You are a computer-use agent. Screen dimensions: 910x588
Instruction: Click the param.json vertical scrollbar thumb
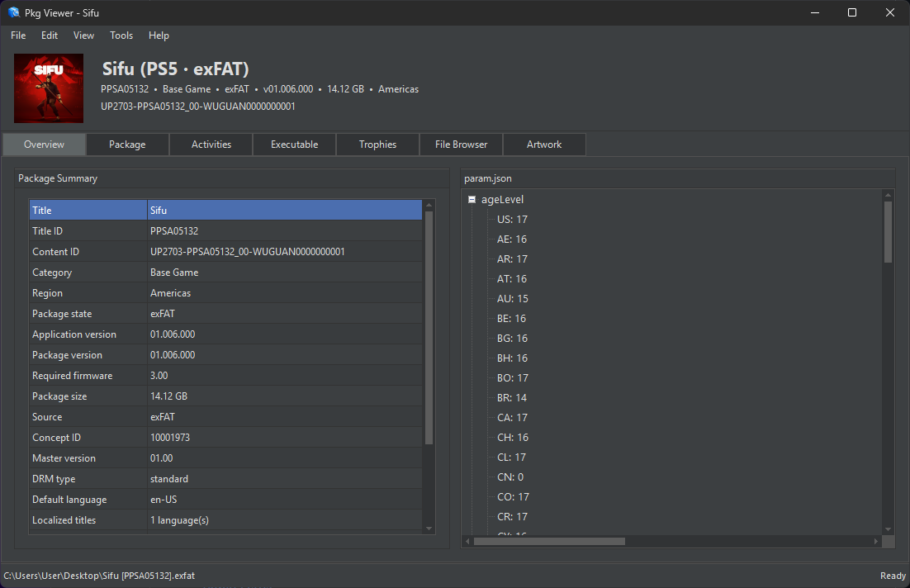[888, 232]
